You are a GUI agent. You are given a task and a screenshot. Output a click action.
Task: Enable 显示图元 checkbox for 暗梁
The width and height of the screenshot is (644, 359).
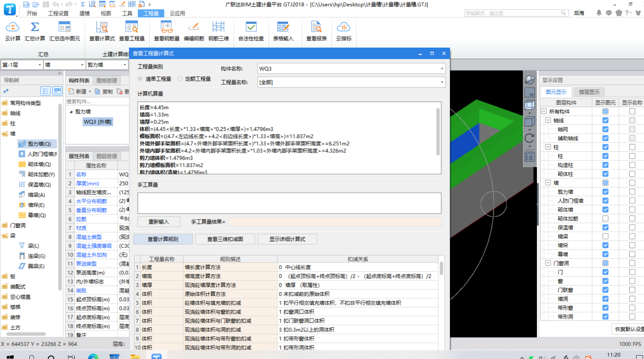(x=605, y=236)
